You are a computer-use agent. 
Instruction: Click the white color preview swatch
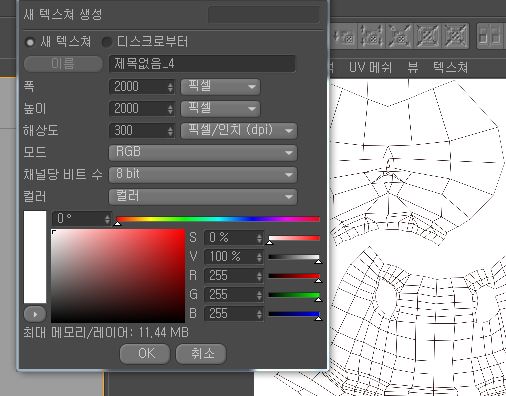[x=35, y=257]
